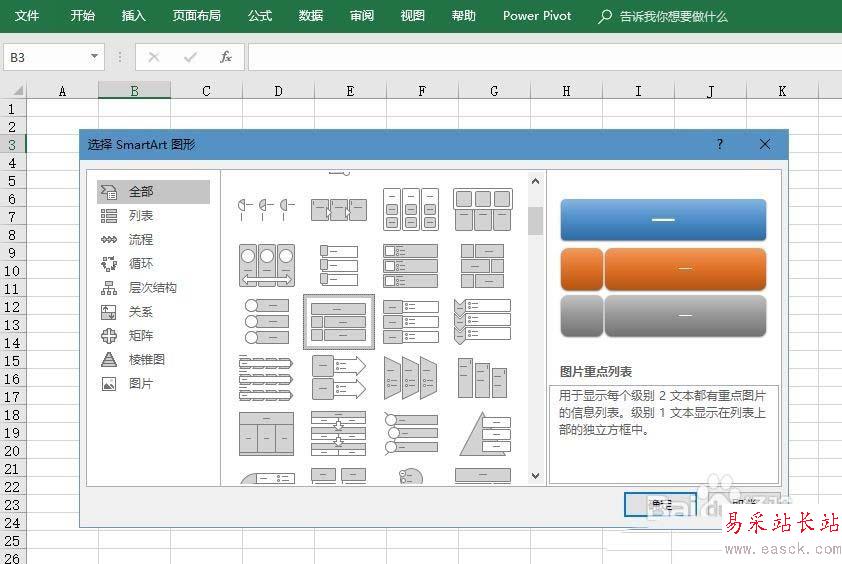
Task: Click the gallery vertical scrollbar thumb
Action: pos(535,221)
